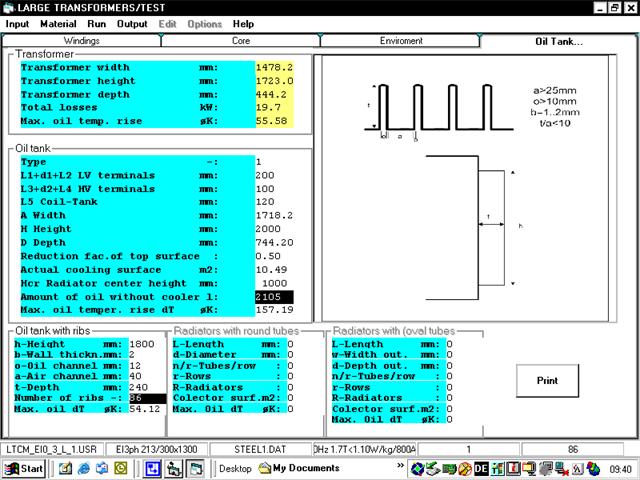Edit ribs b-Wall thickness value 2
The image size is (640, 480).
tap(147, 355)
